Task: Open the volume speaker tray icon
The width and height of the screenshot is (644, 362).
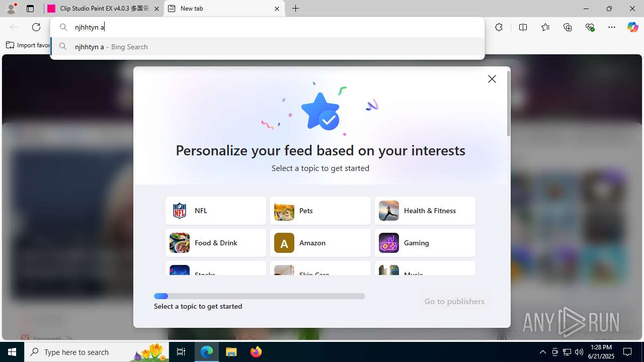Action: [579, 352]
